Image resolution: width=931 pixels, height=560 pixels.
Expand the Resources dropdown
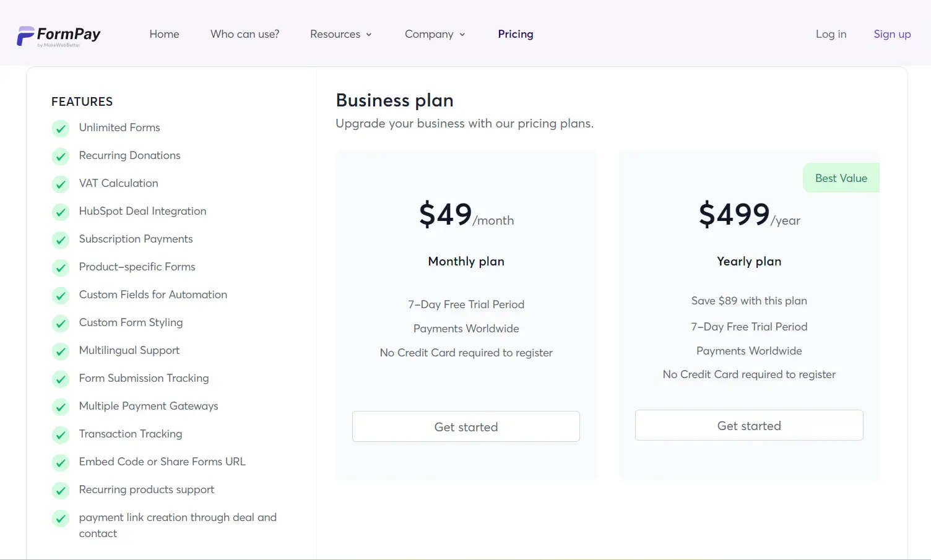point(340,34)
